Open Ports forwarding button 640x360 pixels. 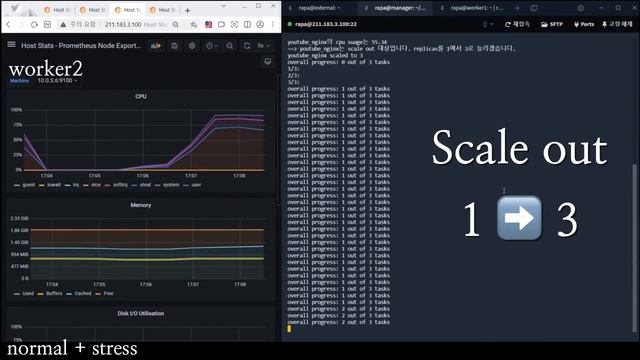584,24
